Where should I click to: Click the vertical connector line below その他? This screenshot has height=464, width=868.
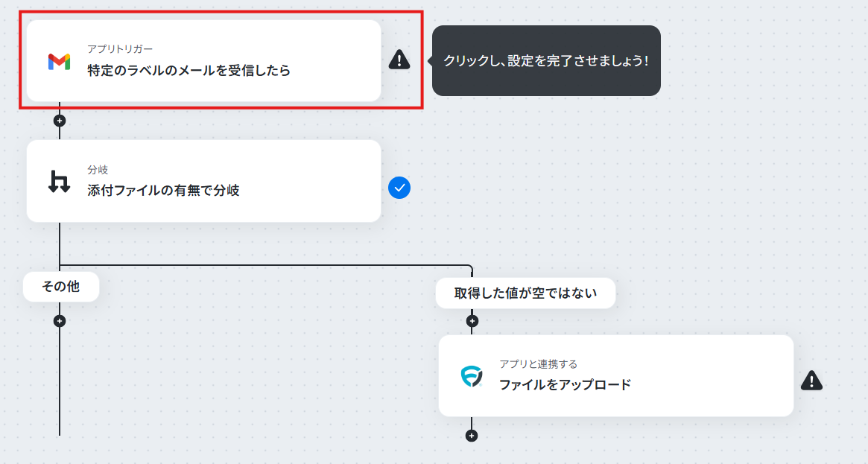tap(60, 381)
